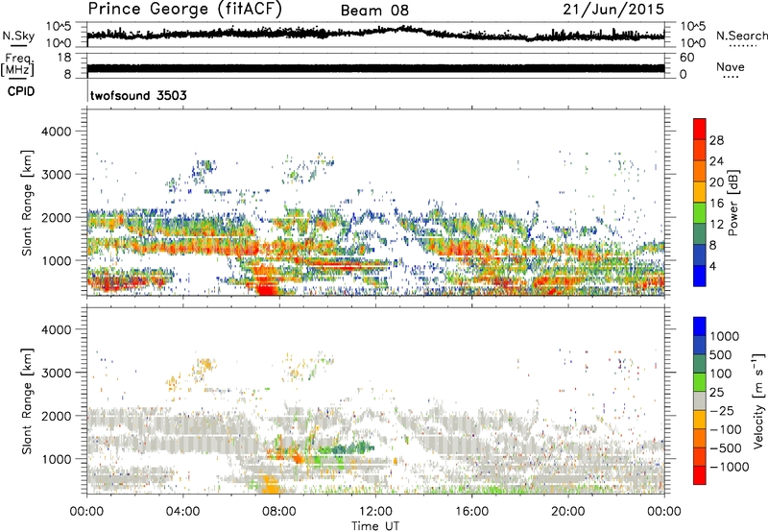Click the '08:00' time axis tick label
Image resolution: width=768 pixels, height=532 pixels.
[x=279, y=512]
